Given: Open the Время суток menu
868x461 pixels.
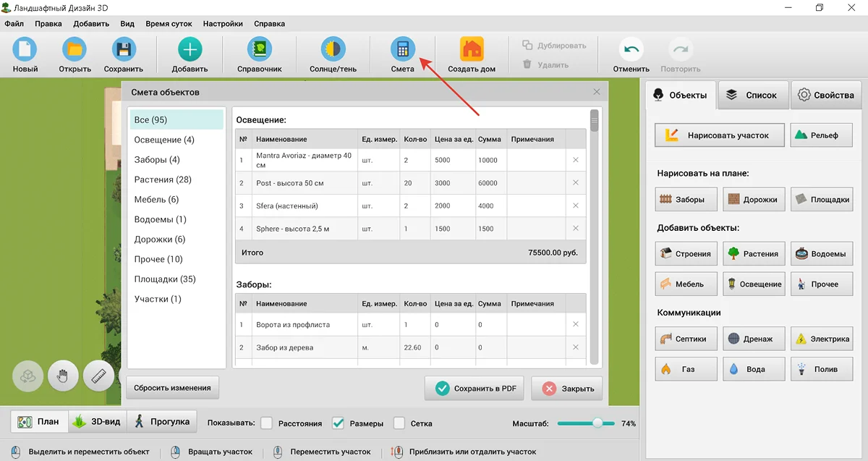Looking at the screenshot, I should (169, 23).
